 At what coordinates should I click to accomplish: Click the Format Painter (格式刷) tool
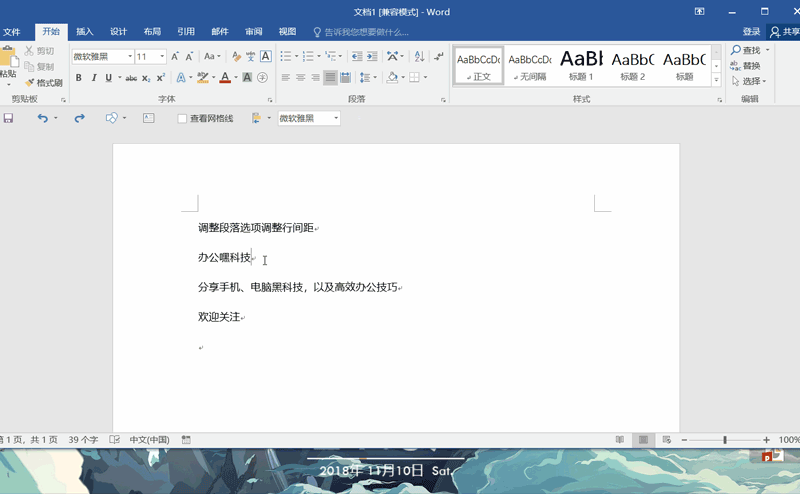(44, 83)
